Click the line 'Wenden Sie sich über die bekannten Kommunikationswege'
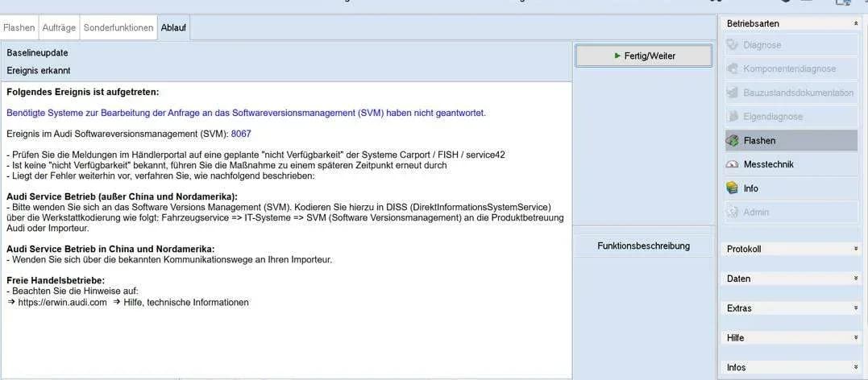 tap(169, 259)
